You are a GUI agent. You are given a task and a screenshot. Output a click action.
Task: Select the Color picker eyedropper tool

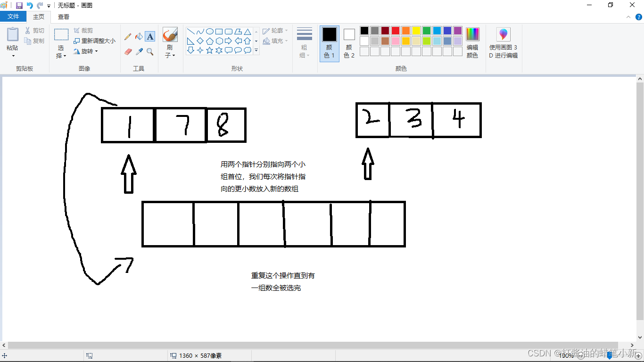(x=139, y=51)
